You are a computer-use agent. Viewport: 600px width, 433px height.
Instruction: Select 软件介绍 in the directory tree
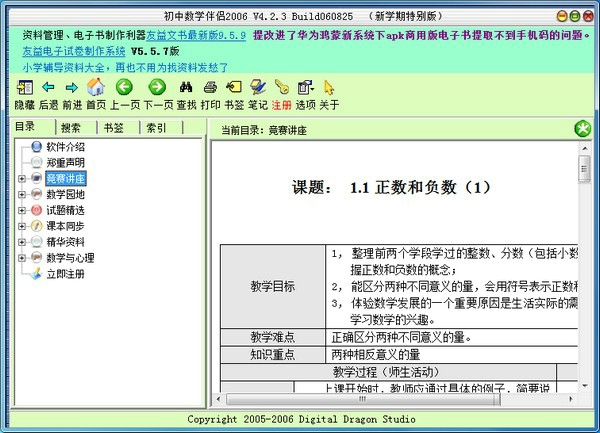point(65,147)
